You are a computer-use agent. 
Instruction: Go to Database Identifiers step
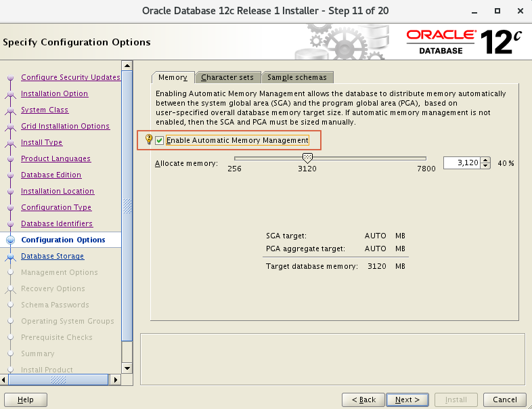(57, 223)
